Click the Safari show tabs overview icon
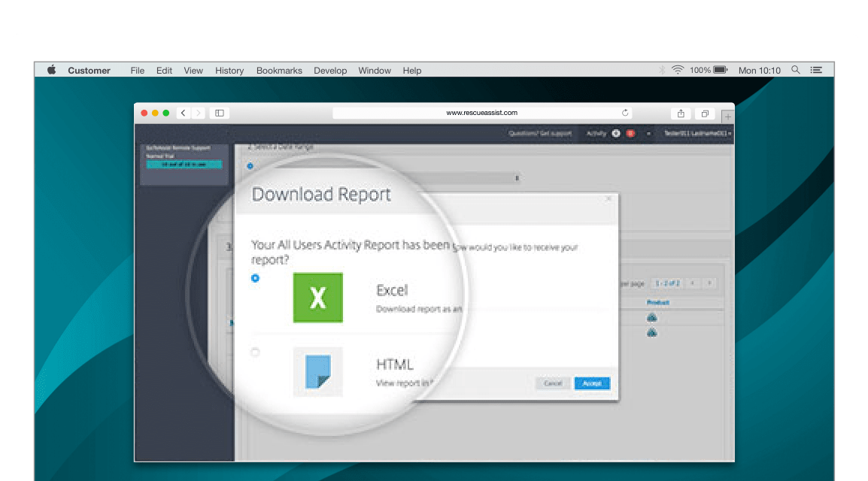 point(705,113)
